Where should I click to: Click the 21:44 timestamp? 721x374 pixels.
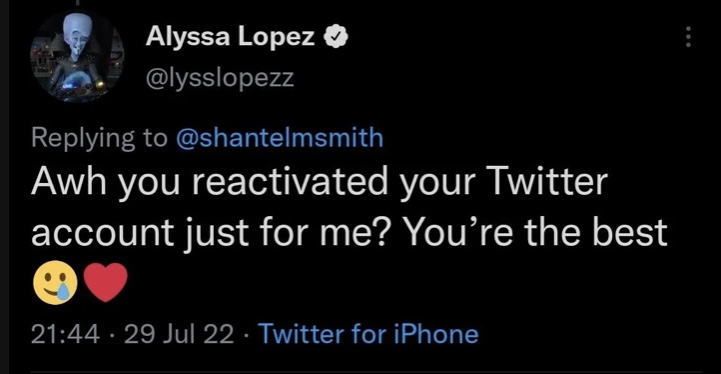(65, 334)
